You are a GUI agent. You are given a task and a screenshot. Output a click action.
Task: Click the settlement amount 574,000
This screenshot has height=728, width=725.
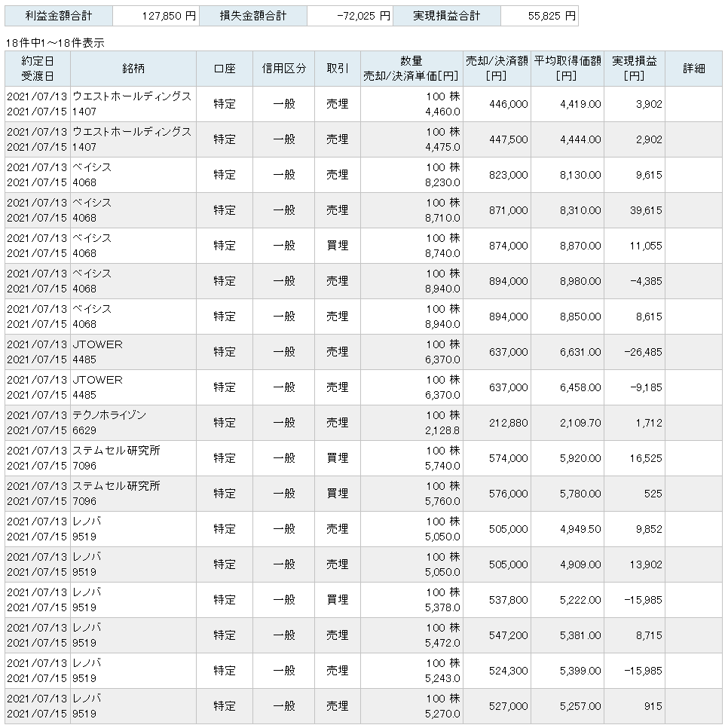click(508, 458)
